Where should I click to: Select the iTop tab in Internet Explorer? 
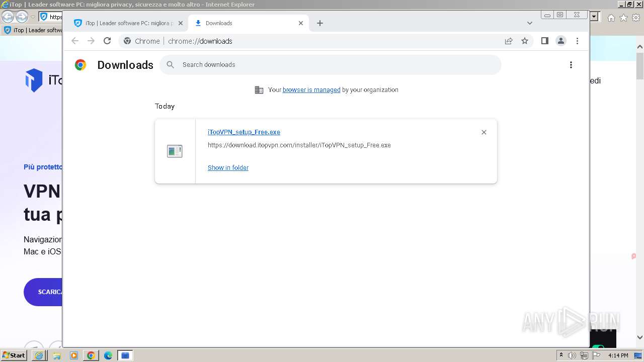(x=33, y=30)
